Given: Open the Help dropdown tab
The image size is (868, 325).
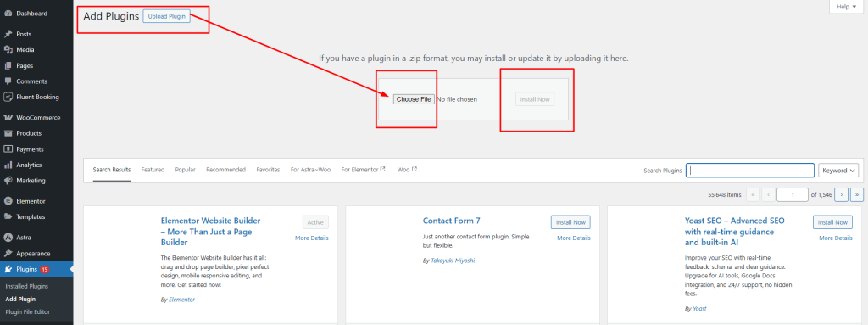Looking at the screenshot, I should [847, 7].
